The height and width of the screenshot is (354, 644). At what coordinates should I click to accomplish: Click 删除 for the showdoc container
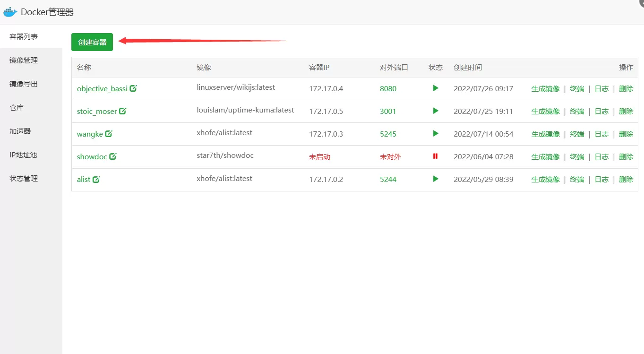(626, 157)
